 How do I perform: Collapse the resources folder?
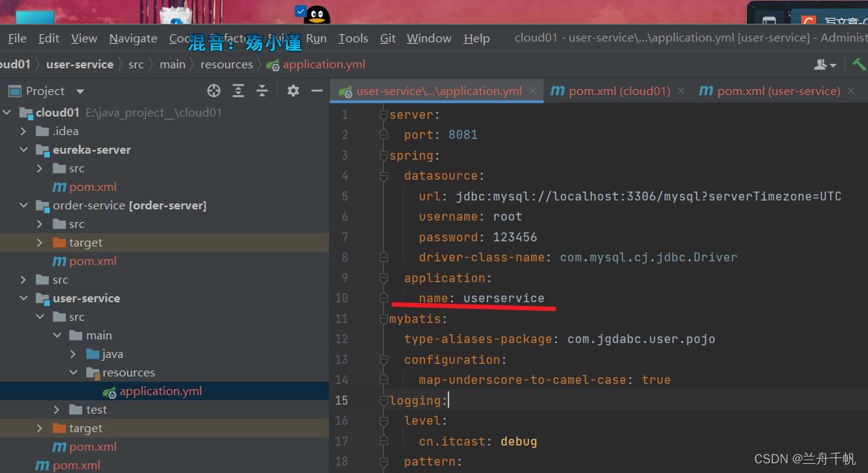(x=73, y=372)
